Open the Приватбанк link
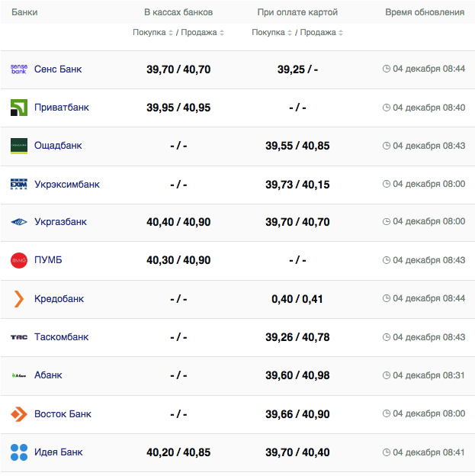Viewport: 475px width, 476px height. [61, 108]
